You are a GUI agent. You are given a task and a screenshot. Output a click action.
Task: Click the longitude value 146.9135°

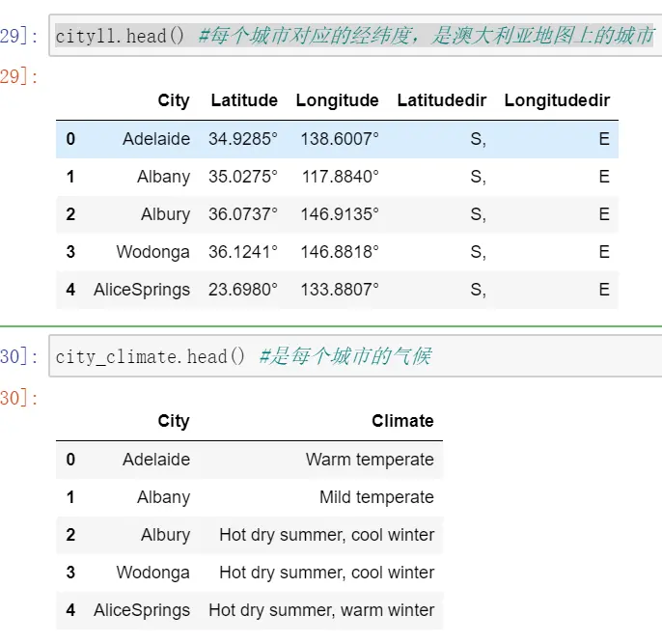coord(340,214)
